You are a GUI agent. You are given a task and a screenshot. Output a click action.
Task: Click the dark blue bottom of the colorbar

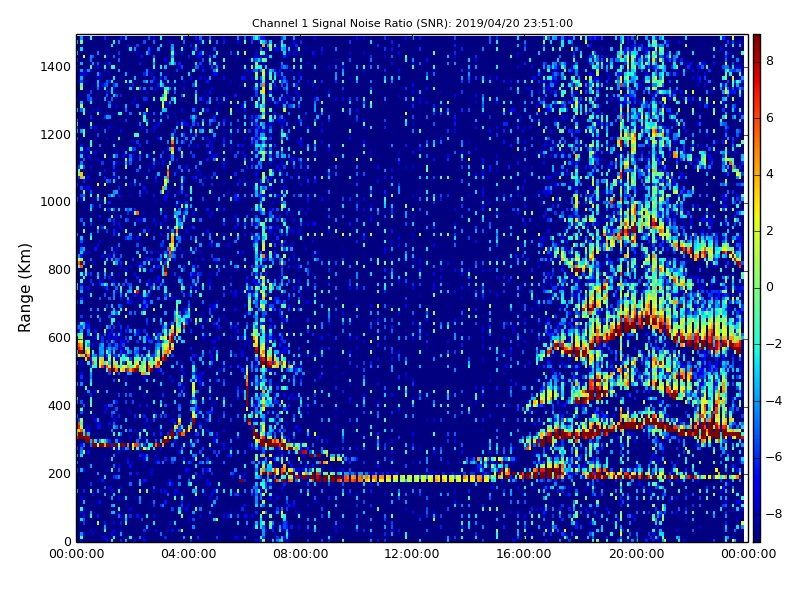pyautogui.click(x=756, y=538)
